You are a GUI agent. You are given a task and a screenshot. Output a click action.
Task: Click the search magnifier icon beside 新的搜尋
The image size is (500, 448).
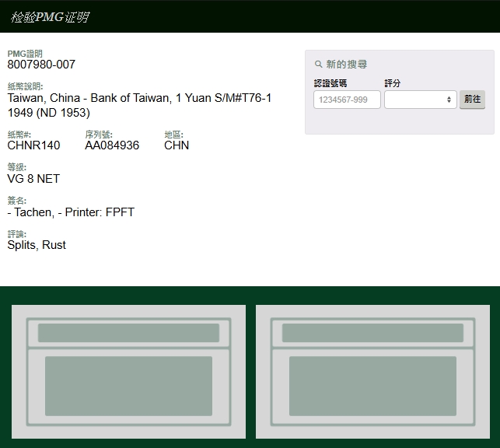[x=318, y=64]
